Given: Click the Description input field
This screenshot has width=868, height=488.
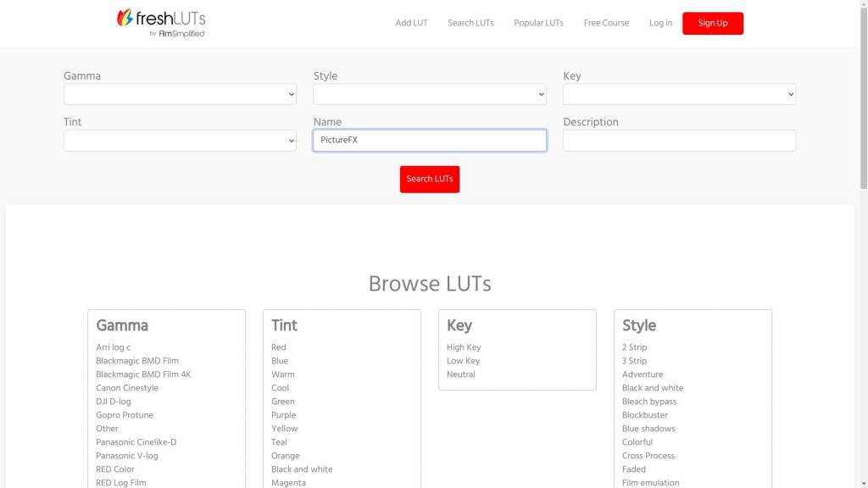Looking at the screenshot, I should pos(679,141).
